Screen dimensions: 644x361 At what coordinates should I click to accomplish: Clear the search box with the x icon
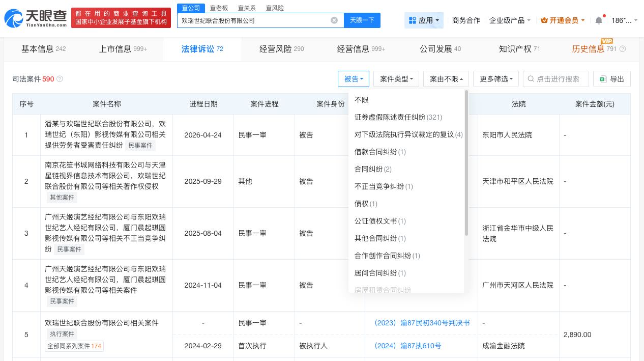point(334,20)
